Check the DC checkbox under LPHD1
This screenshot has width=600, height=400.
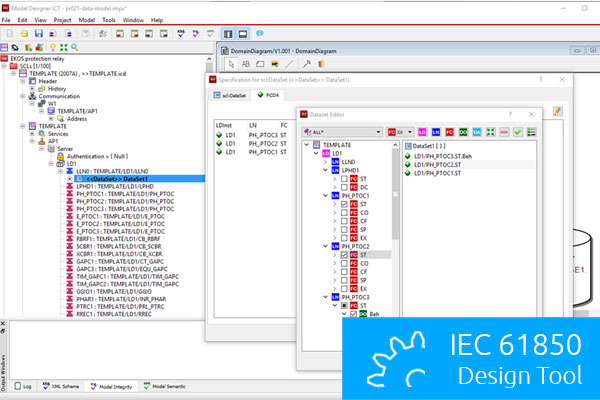pyautogui.click(x=344, y=188)
